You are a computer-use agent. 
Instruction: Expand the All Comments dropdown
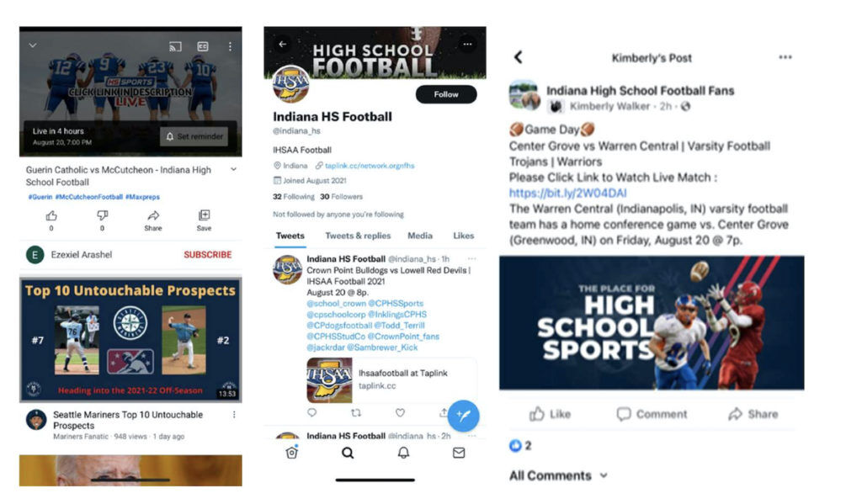pos(558,475)
